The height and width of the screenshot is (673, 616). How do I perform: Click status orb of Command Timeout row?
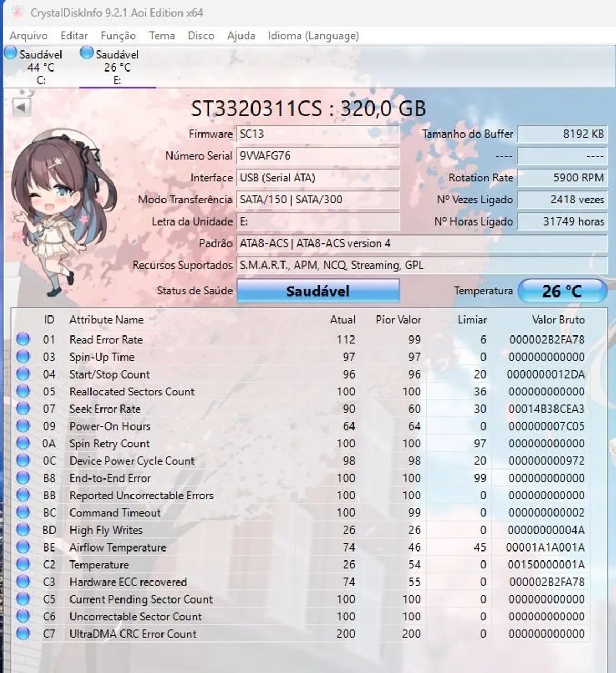pos(23,513)
